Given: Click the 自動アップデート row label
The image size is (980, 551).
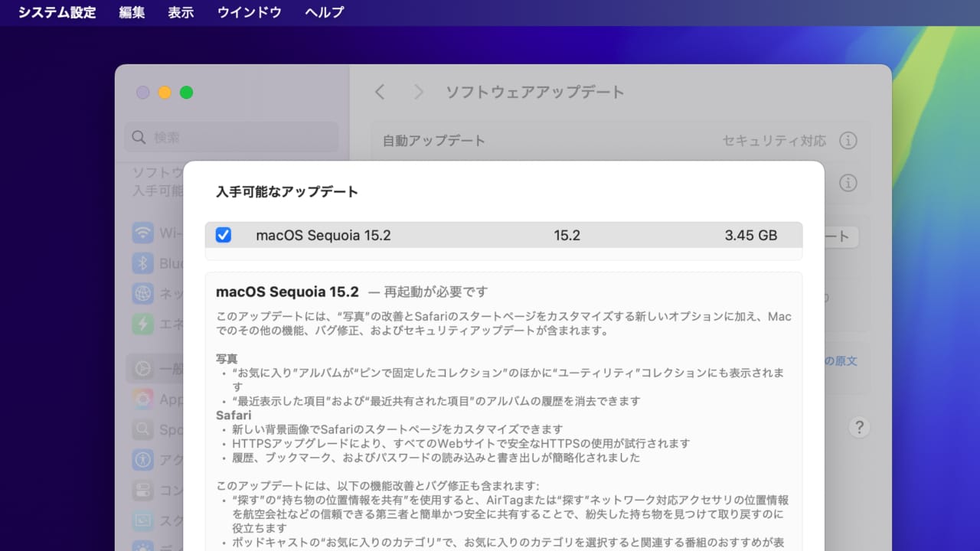Looking at the screenshot, I should 434,141.
